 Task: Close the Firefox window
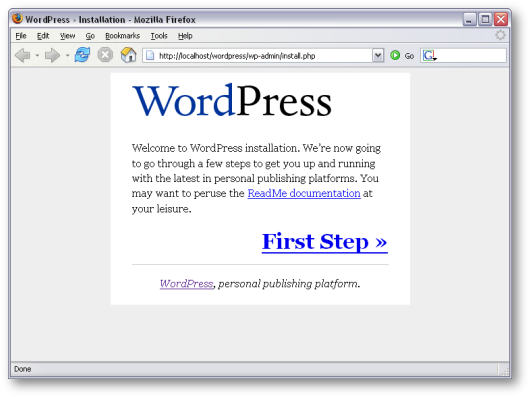501,19
